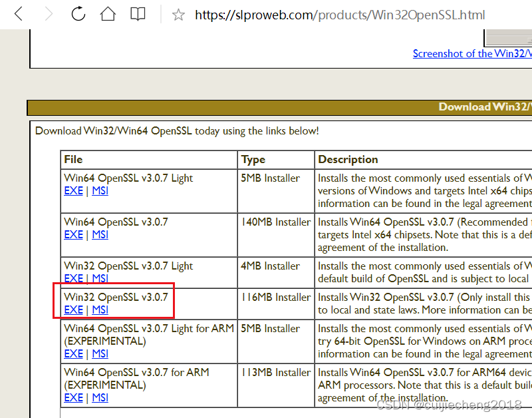Download Win32 OpenSSL v3.0.7 Light EXE
This screenshot has width=532, height=418.
tap(73, 278)
